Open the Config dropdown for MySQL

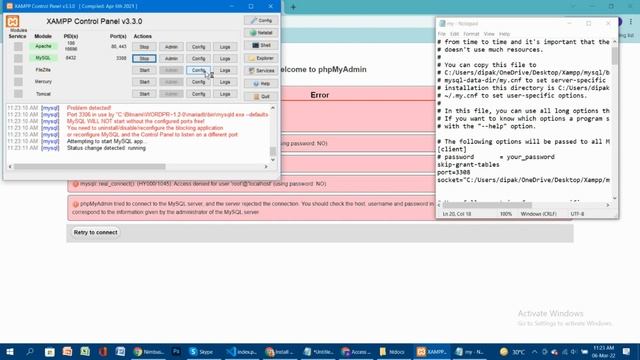(x=198, y=59)
